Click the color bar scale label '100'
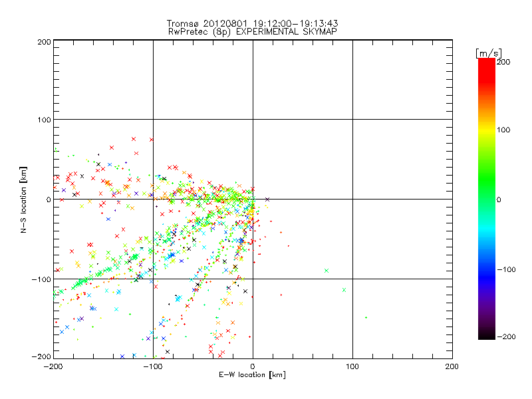 pyautogui.click(x=503, y=130)
